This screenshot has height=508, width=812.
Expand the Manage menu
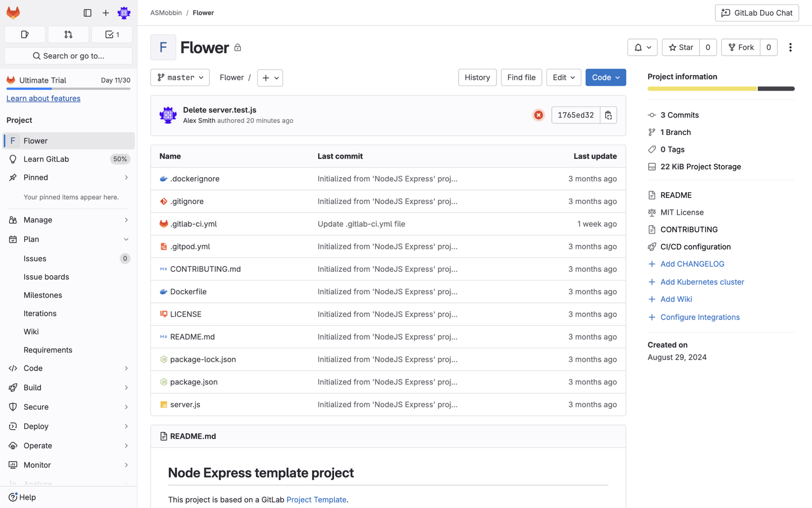[69, 220]
